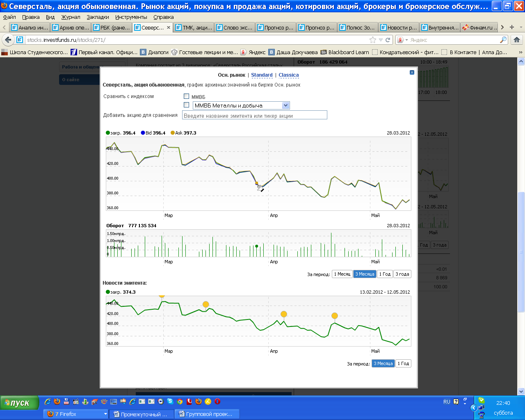Reload the page with the refresh icon
Screen dimensions: 525x420
(x=388, y=40)
